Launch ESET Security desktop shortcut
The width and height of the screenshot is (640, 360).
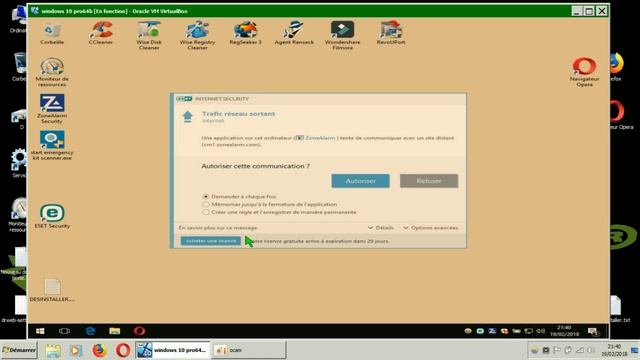52,216
